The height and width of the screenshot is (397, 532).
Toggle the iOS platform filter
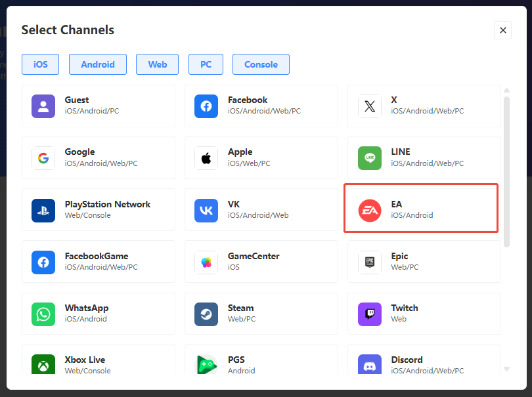click(40, 64)
